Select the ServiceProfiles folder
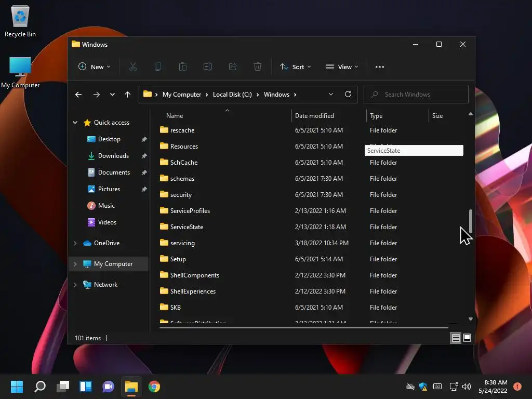 pos(190,211)
